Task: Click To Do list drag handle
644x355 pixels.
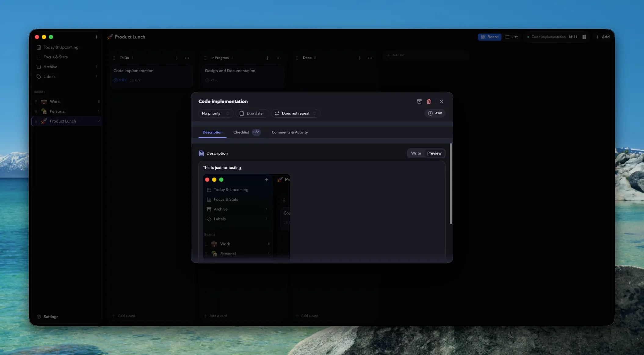Action: tap(114, 58)
